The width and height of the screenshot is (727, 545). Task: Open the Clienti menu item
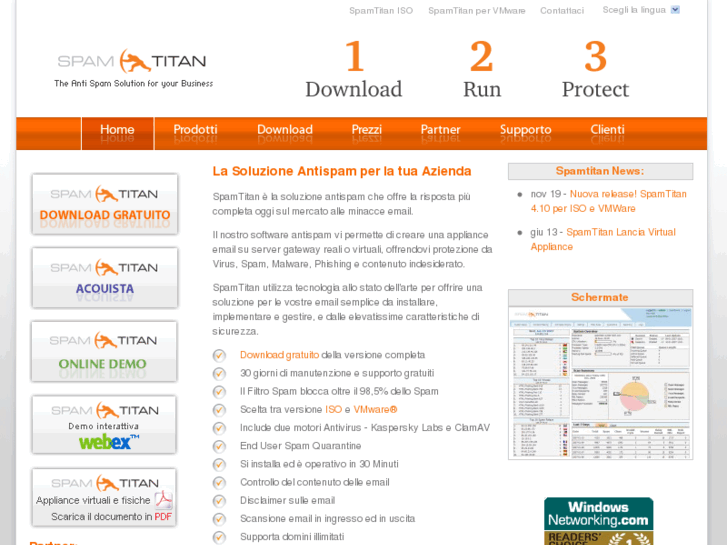(x=607, y=130)
